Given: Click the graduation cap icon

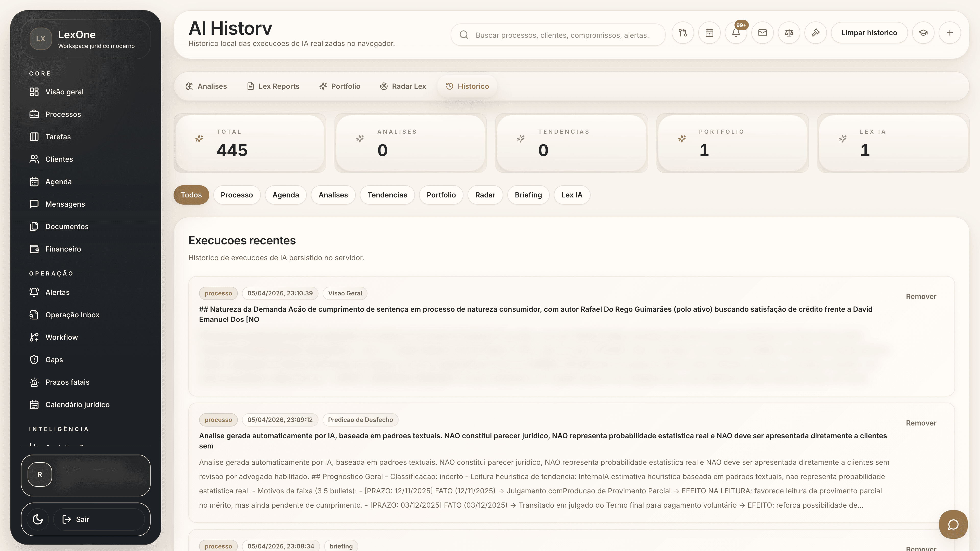Looking at the screenshot, I should pyautogui.click(x=923, y=33).
